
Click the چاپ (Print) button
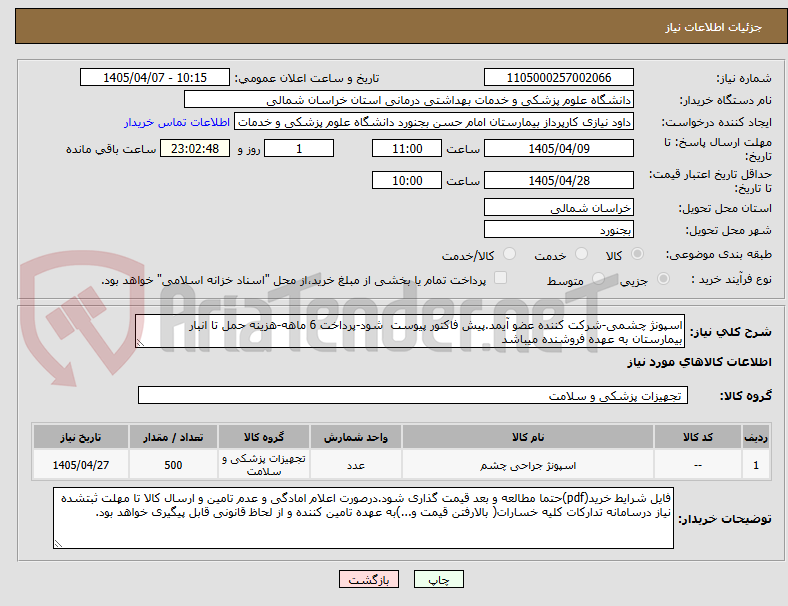coord(438,579)
